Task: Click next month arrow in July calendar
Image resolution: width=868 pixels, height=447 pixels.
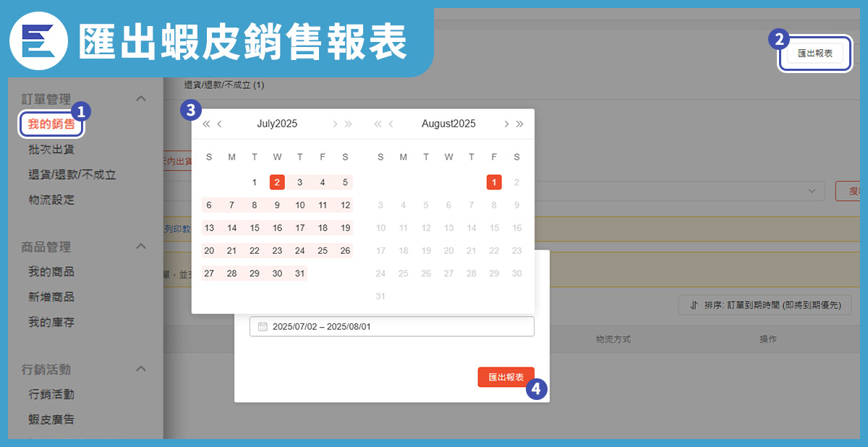Action: coord(335,124)
